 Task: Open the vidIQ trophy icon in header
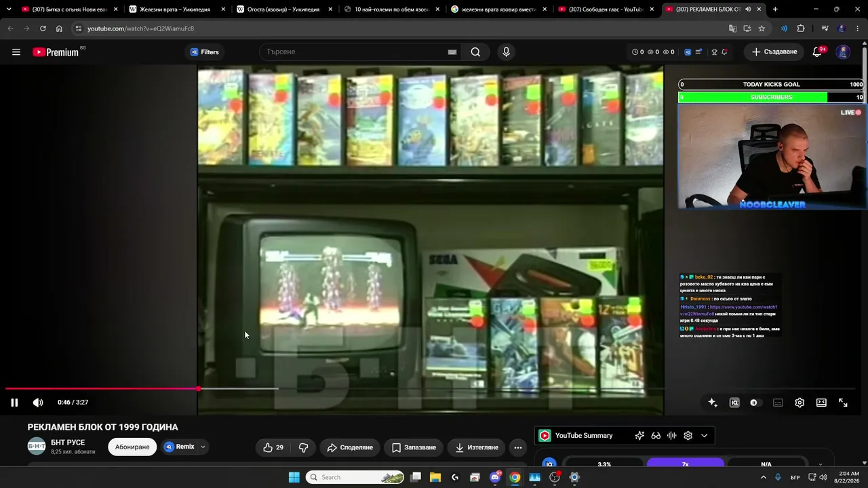714,52
